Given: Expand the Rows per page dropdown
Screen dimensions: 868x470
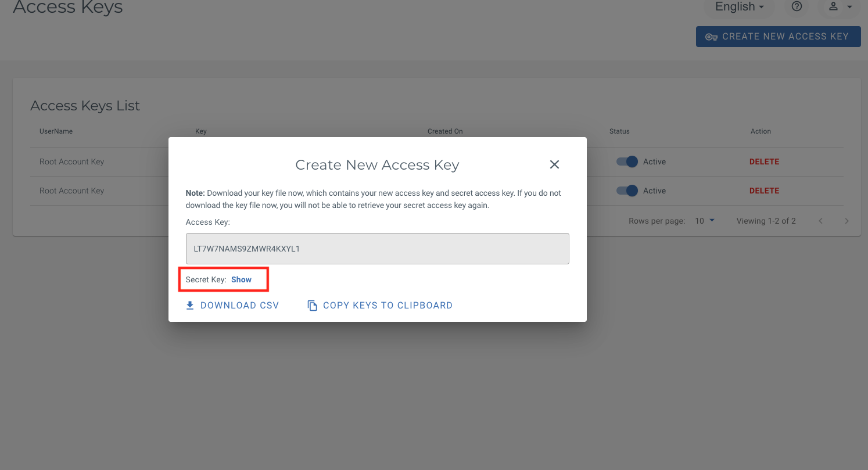Looking at the screenshot, I should (705, 221).
